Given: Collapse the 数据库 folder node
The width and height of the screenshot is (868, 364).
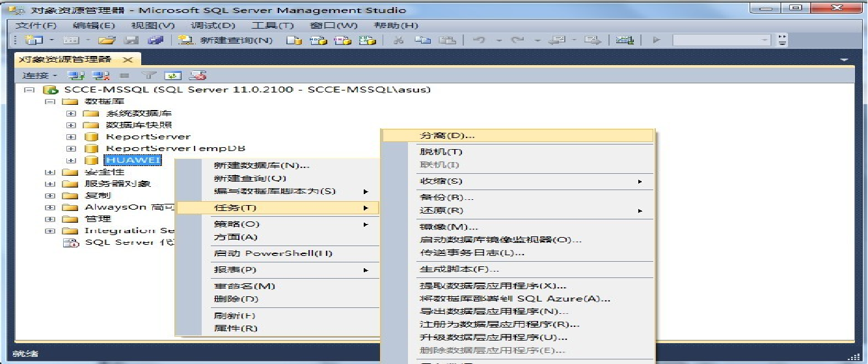Looking at the screenshot, I should point(49,102).
